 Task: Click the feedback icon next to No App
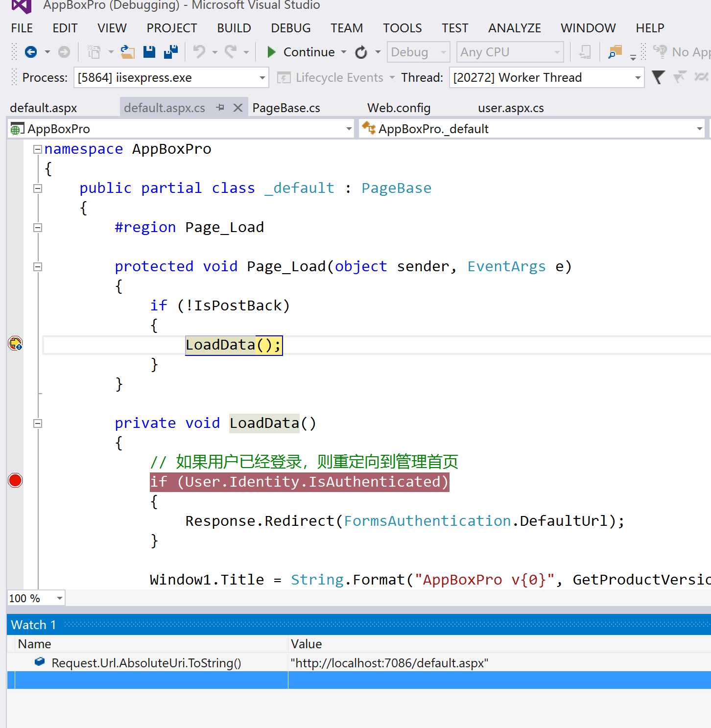point(660,51)
